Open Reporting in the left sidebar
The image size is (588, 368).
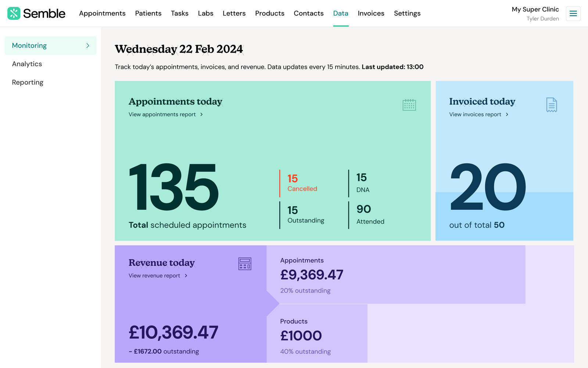(x=28, y=82)
